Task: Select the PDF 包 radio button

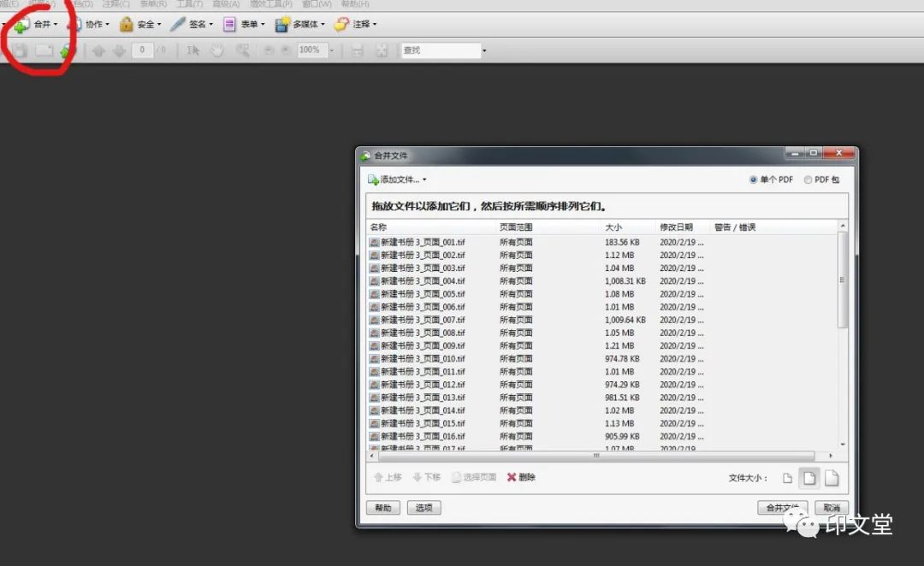Action: (808, 180)
